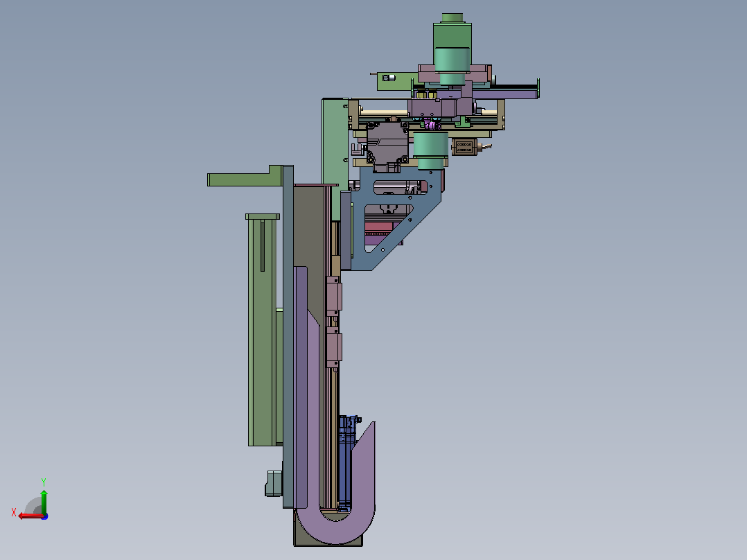Select the dark gray gearbox block

click(x=387, y=146)
